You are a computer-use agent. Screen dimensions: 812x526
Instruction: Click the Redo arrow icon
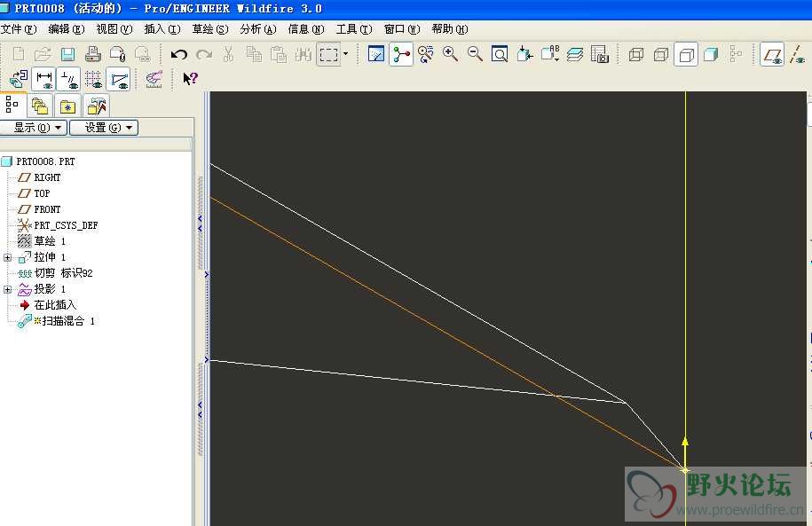coord(204,54)
